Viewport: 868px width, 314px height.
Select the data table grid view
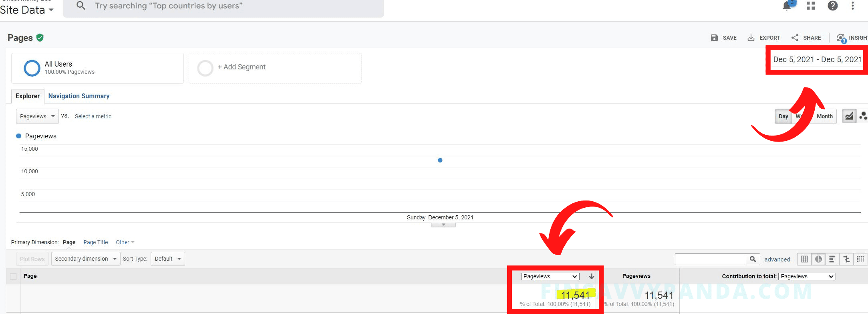coord(804,259)
